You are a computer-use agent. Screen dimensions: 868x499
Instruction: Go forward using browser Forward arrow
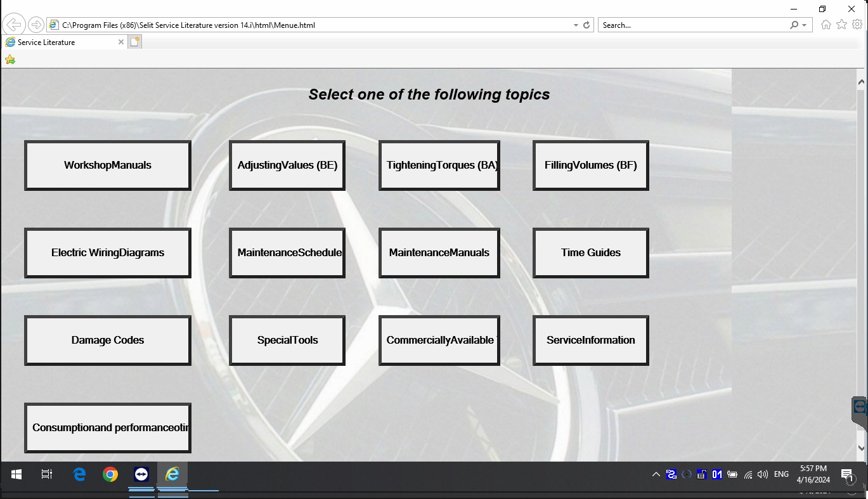coord(36,25)
